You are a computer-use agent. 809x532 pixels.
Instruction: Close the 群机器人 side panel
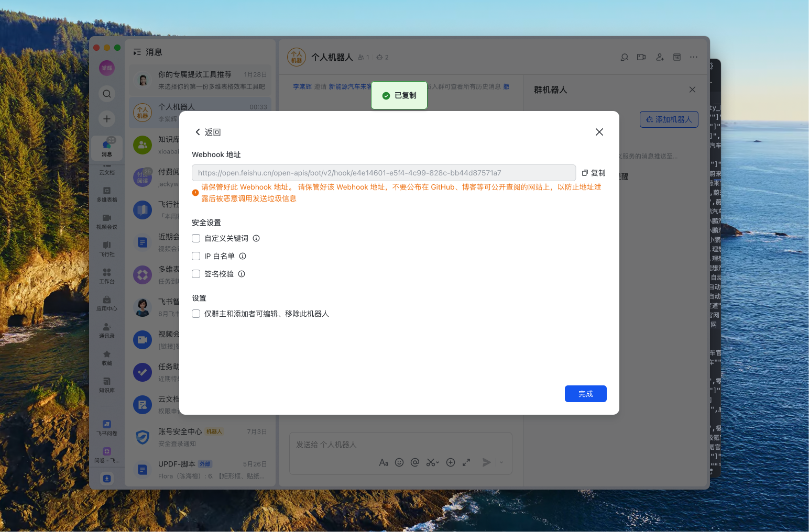coord(692,90)
